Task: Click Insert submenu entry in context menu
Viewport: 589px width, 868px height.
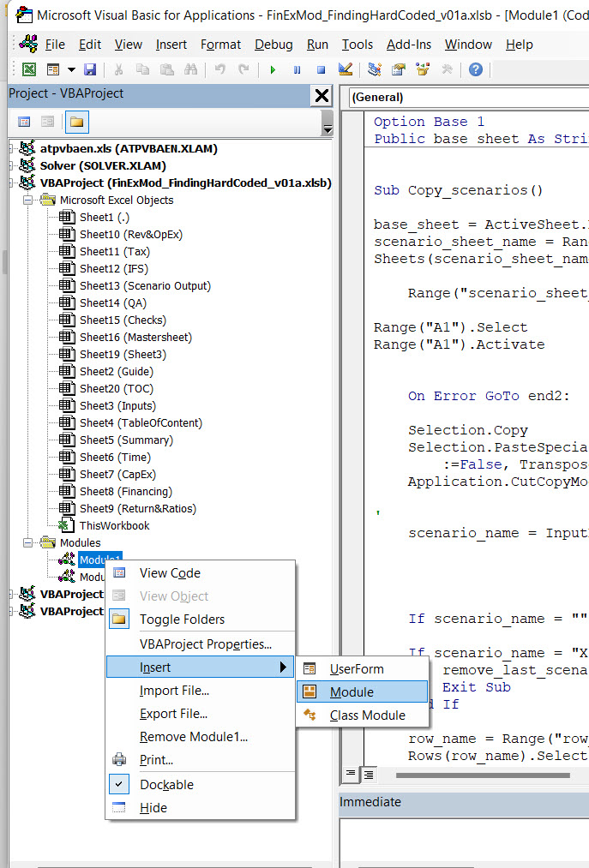Action: [x=200, y=667]
